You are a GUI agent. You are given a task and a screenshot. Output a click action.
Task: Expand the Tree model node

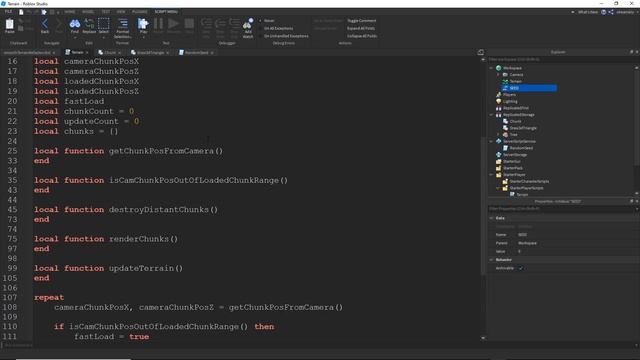click(x=498, y=134)
